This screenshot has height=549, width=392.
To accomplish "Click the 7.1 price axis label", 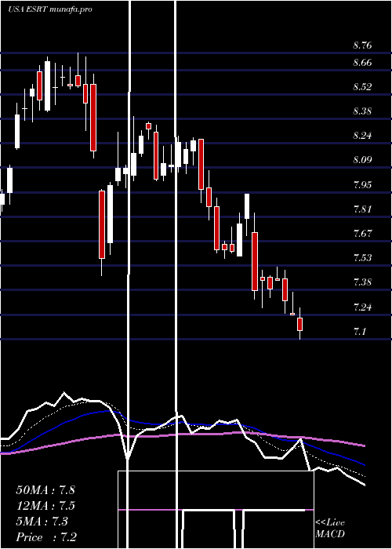I will (360, 331).
